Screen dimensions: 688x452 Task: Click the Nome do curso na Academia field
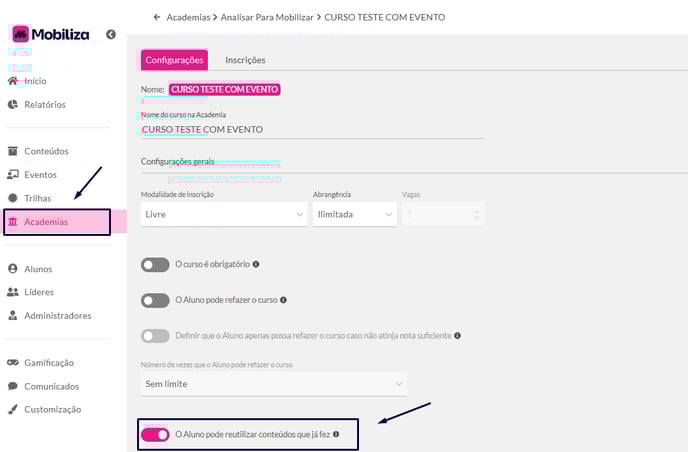pos(313,129)
